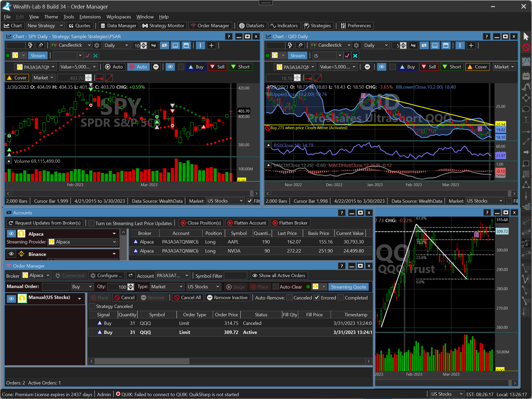Open manual order Type Market dropdown
The width and height of the screenshot is (532, 399).
click(167, 287)
